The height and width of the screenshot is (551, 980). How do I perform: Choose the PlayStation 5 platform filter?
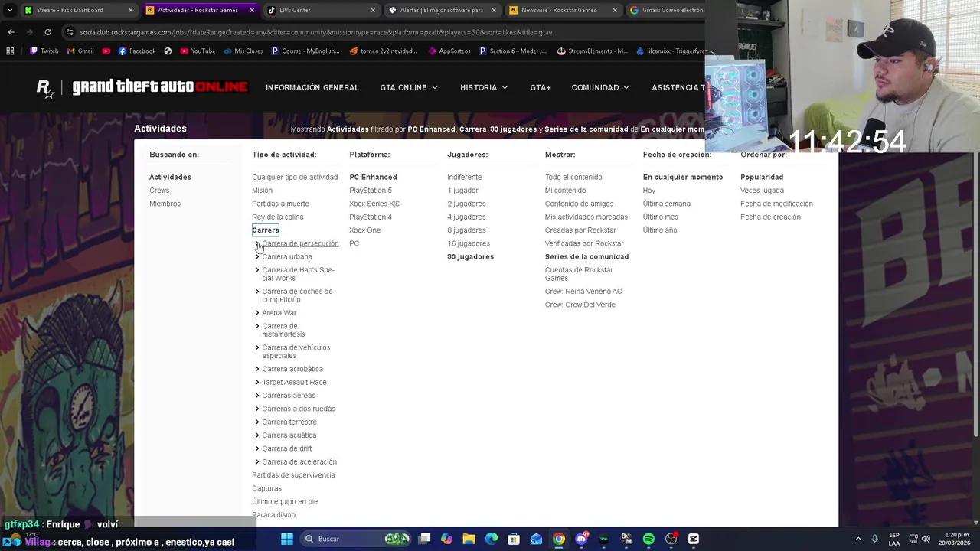point(371,191)
